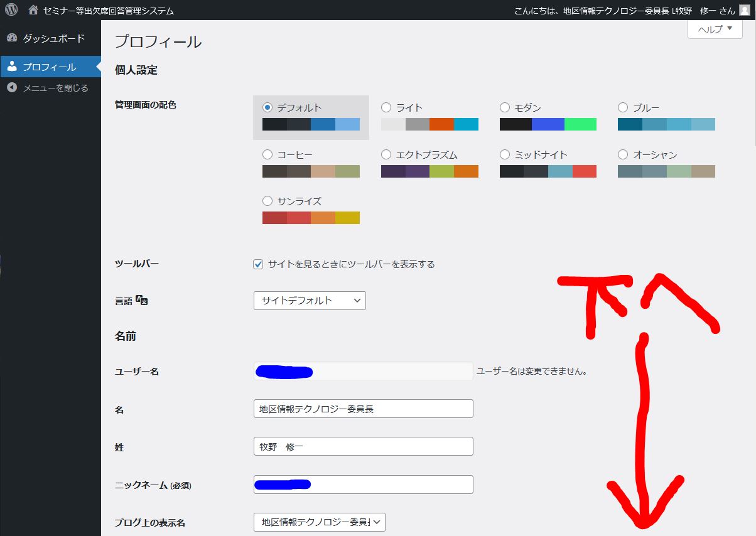This screenshot has height=536, width=756.
Task: Open the ブログ上の表示名 dropdown
Action: pos(320,522)
